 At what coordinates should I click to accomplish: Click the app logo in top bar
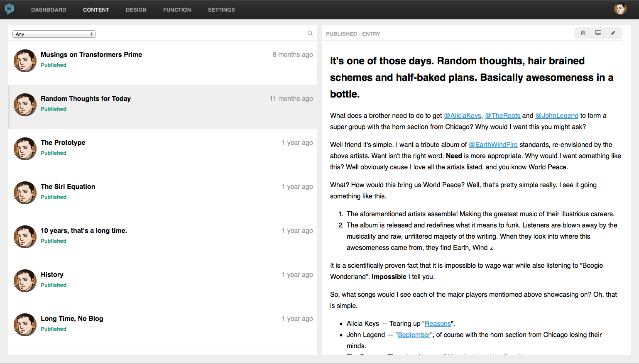tap(9, 9)
